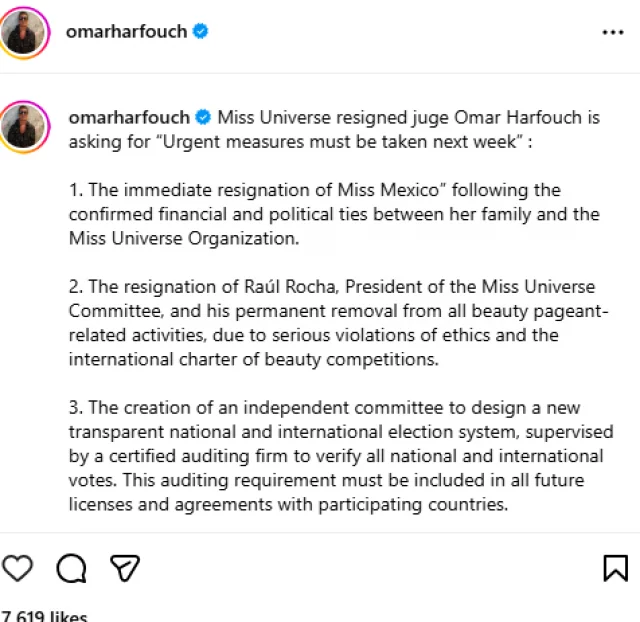Image resolution: width=640 pixels, height=622 pixels.
Task: Open more options three-dots menu
Action: (x=613, y=32)
